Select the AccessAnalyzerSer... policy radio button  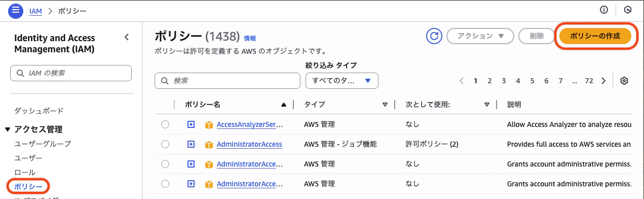[x=165, y=124]
